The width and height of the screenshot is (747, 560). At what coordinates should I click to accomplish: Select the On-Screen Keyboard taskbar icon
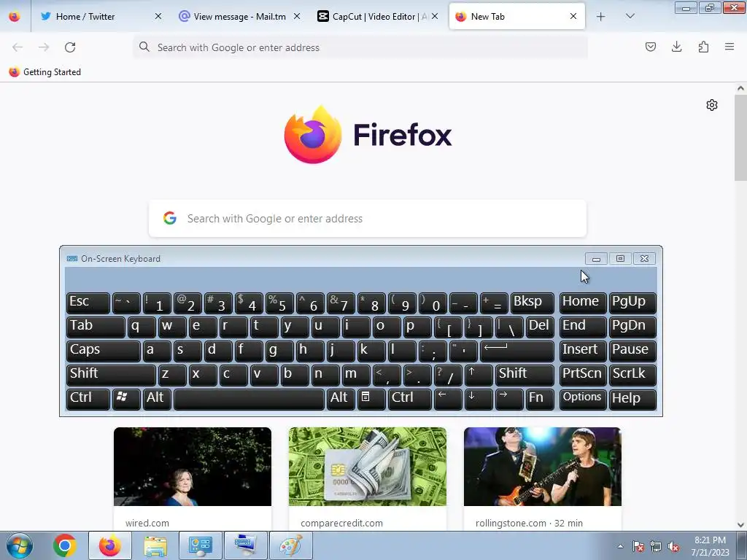point(245,545)
